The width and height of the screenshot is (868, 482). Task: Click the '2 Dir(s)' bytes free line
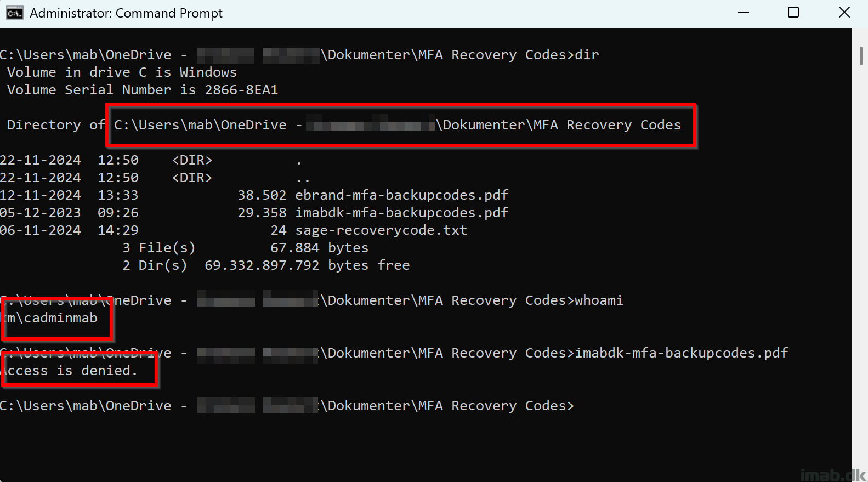266,265
